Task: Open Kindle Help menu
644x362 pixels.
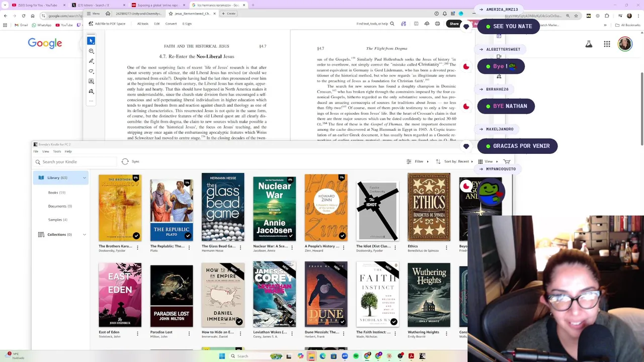Action: 68,151
